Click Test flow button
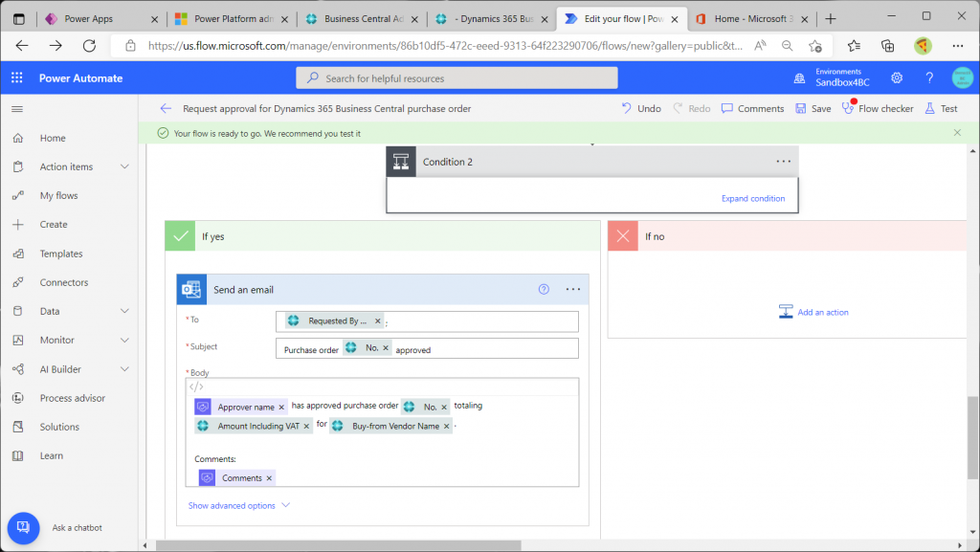This screenshot has height=552, width=980. click(942, 109)
